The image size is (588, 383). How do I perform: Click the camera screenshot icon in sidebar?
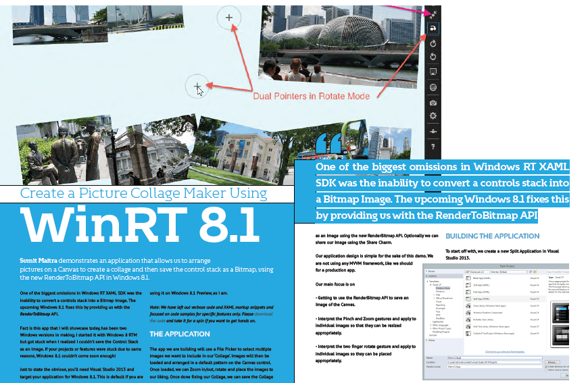433,103
